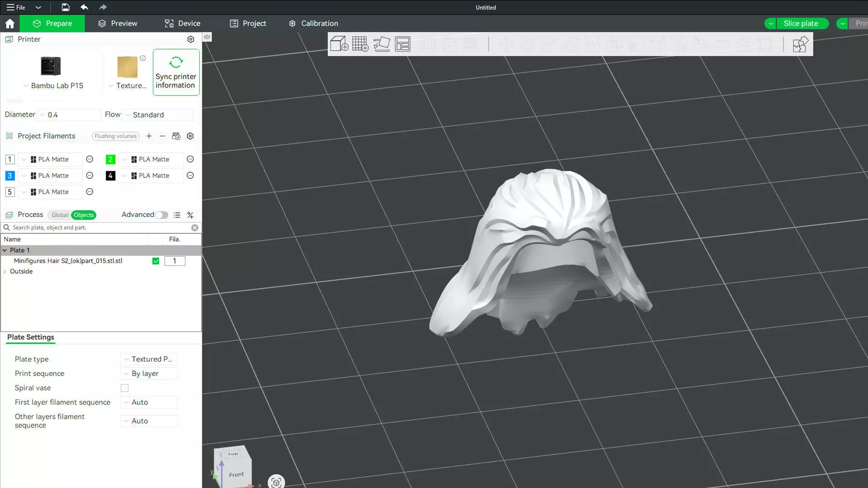
Task: Click the Add plate toolbar icon
Action: 360,44
